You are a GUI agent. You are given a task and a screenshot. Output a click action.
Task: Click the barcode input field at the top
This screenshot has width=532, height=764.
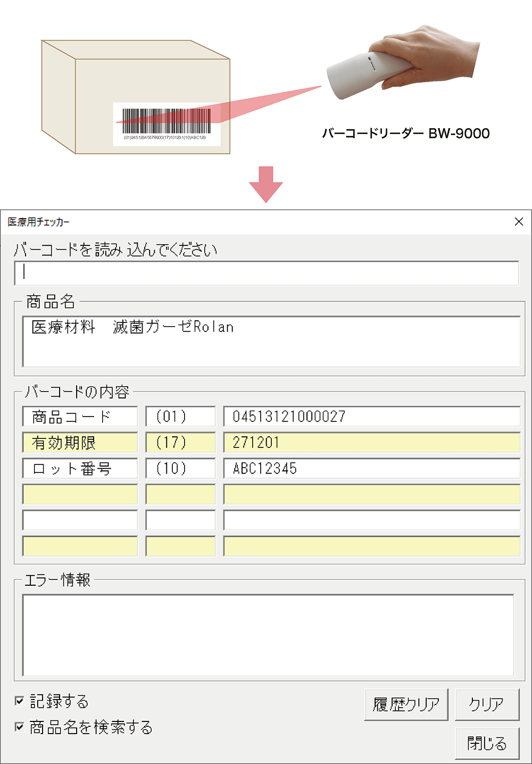(266, 273)
